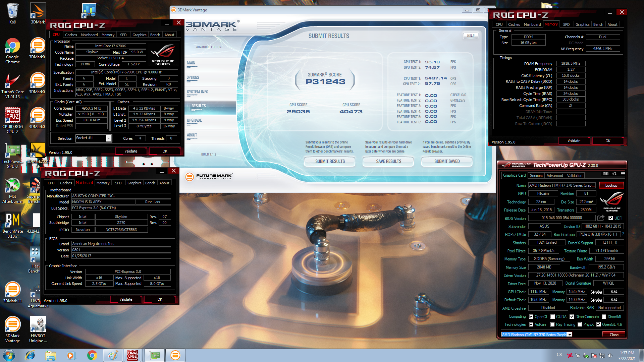Image resolution: width=644 pixels, height=362 pixels.
Task: Click the DRAM Frequency 1818.5 MHz value
Action: click(x=571, y=63)
